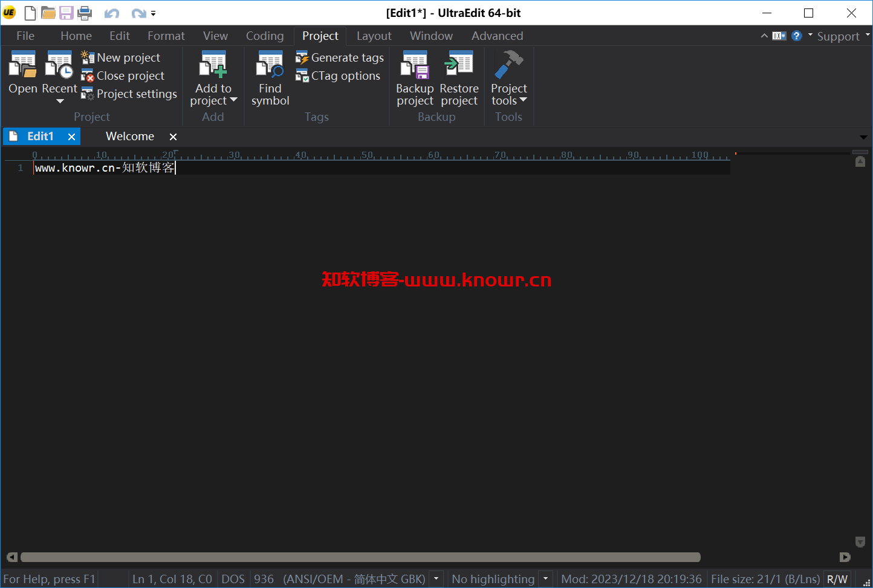Open the Help dropdown arrow
This screenshot has height=588, width=873.
(810, 35)
